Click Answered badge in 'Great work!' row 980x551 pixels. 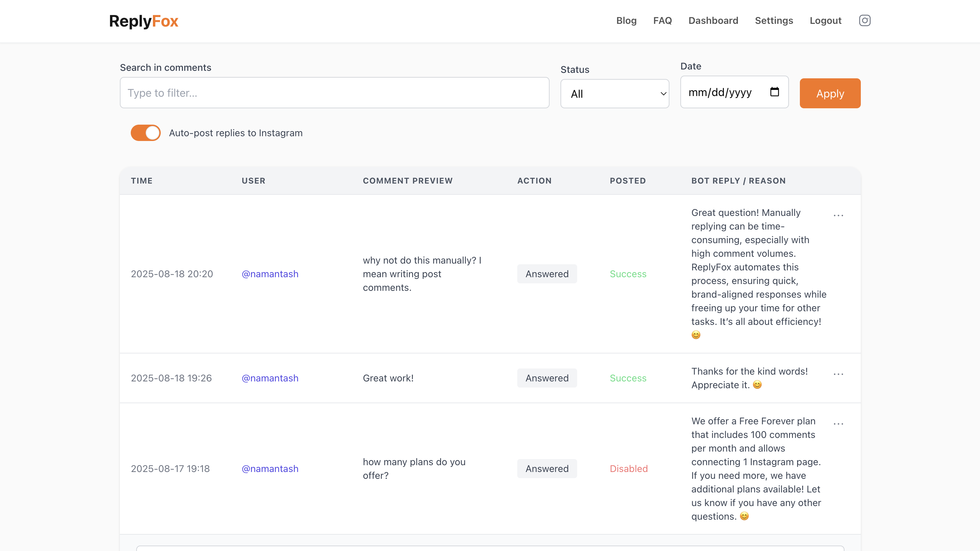click(547, 378)
